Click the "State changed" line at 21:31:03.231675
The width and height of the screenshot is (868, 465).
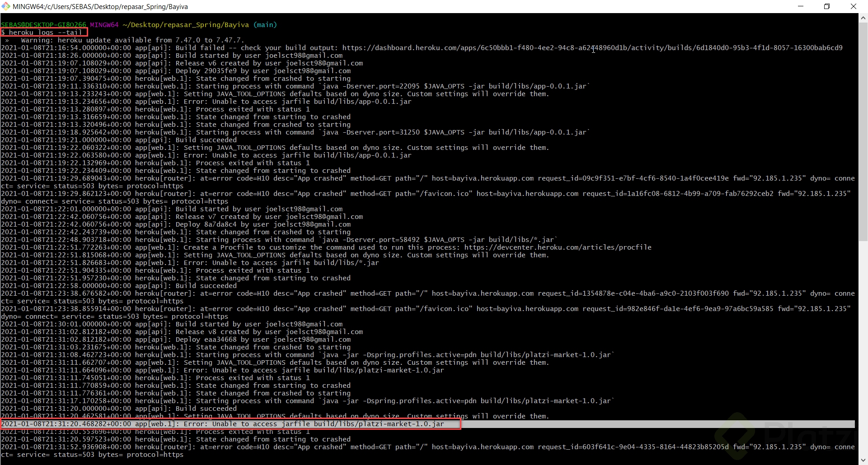click(x=176, y=347)
